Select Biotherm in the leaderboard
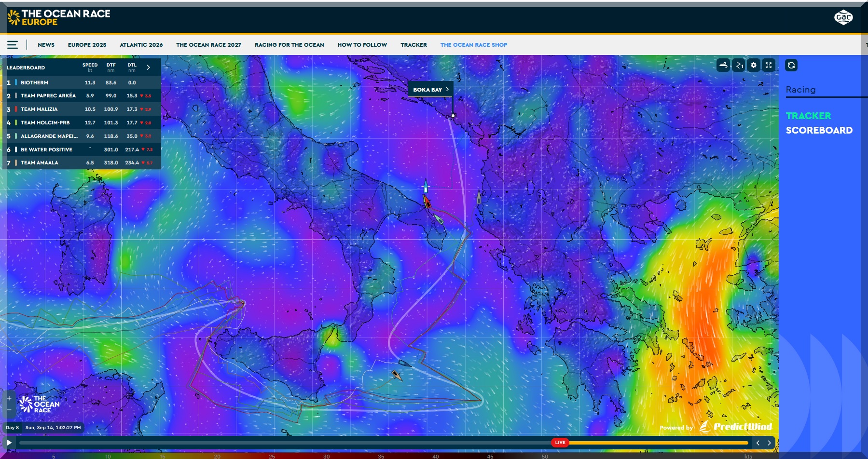The height and width of the screenshot is (459, 868). tap(34, 82)
